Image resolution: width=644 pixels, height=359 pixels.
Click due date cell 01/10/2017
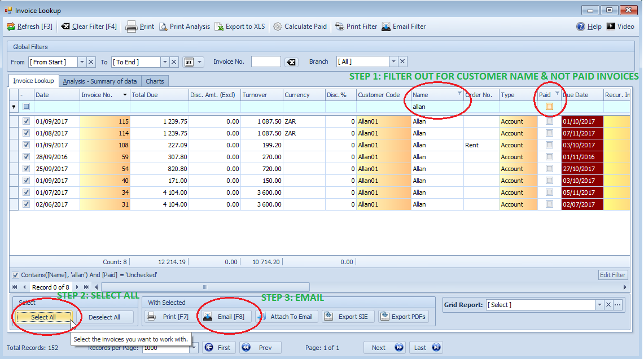[582, 121]
